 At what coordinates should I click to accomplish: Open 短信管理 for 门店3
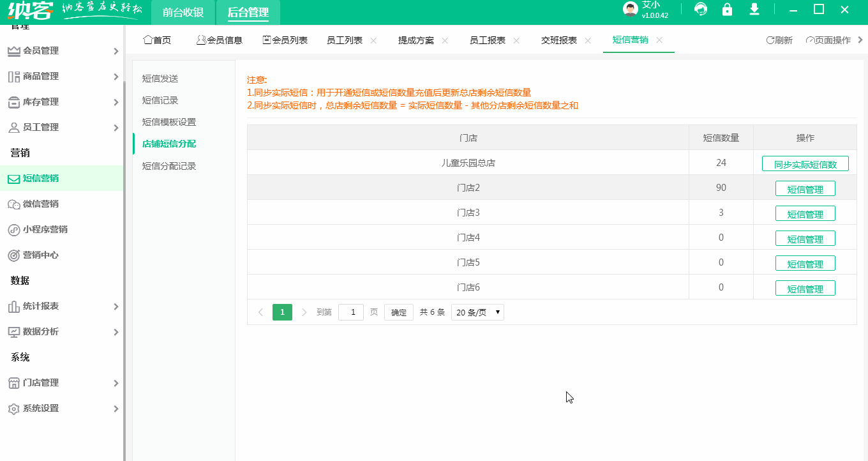tap(805, 213)
